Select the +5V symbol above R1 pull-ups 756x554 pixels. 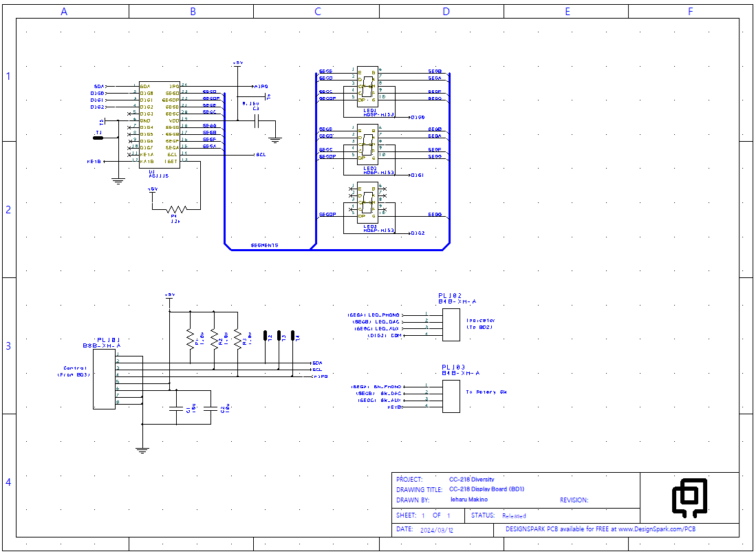coord(170,297)
